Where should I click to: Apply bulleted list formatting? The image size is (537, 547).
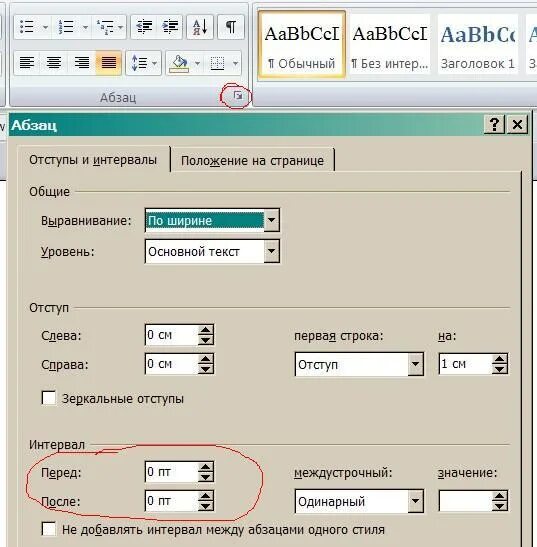coord(27,27)
